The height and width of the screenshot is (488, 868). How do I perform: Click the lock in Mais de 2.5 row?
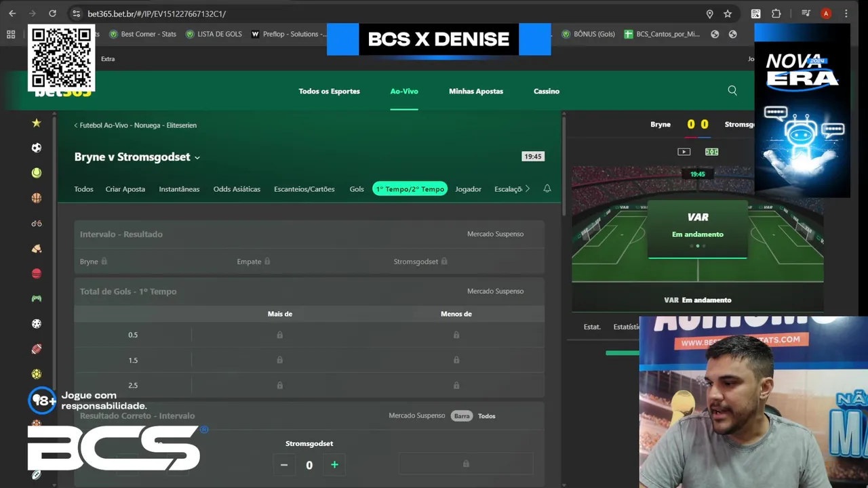[x=279, y=385]
